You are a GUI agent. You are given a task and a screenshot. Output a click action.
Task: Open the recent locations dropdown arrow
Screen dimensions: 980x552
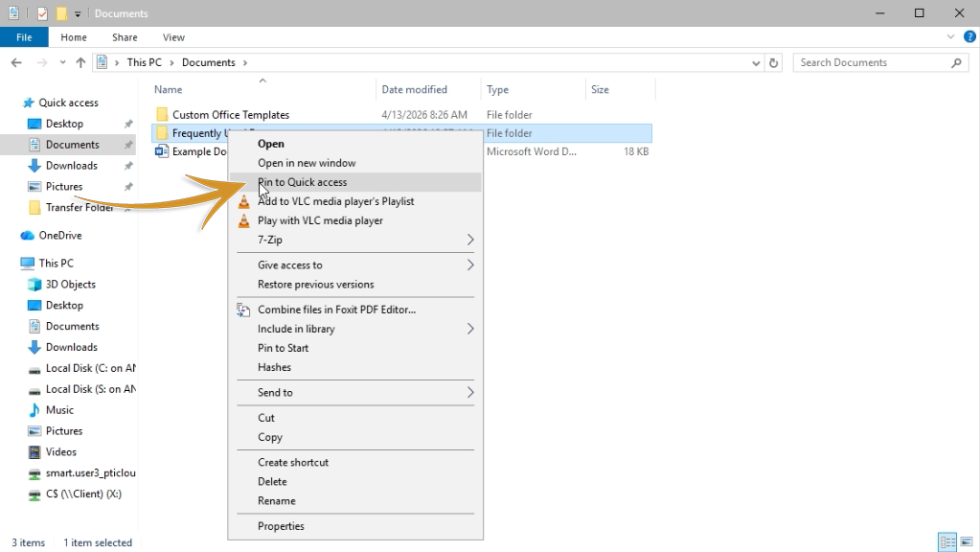coord(62,62)
